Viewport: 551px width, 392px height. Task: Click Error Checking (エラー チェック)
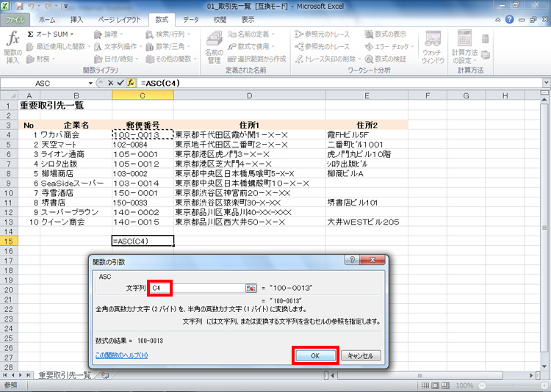389,47
